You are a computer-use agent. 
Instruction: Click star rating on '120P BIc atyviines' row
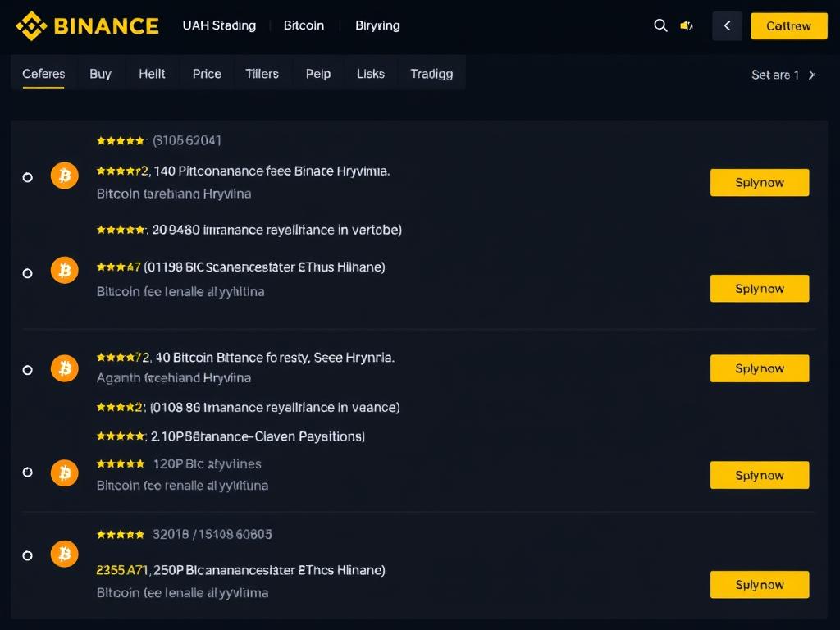[x=121, y=464]
